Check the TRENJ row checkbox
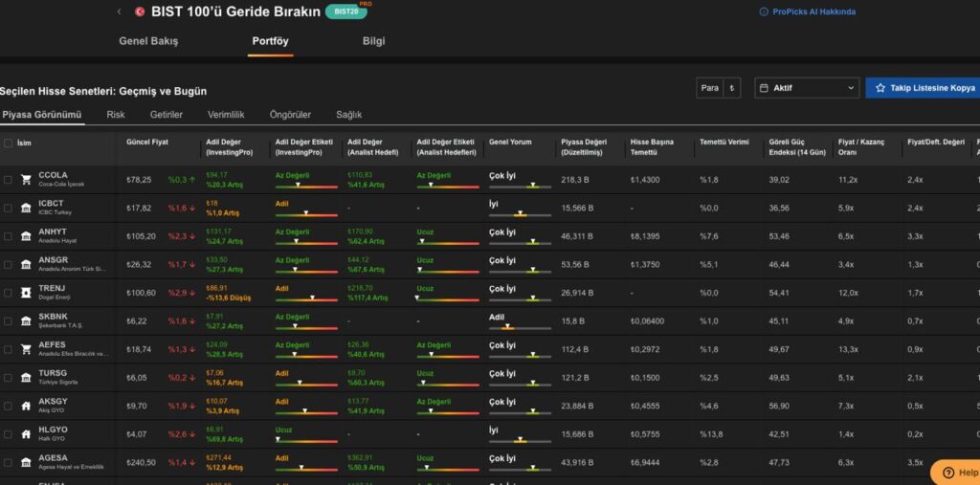 (x=8, y=293)
